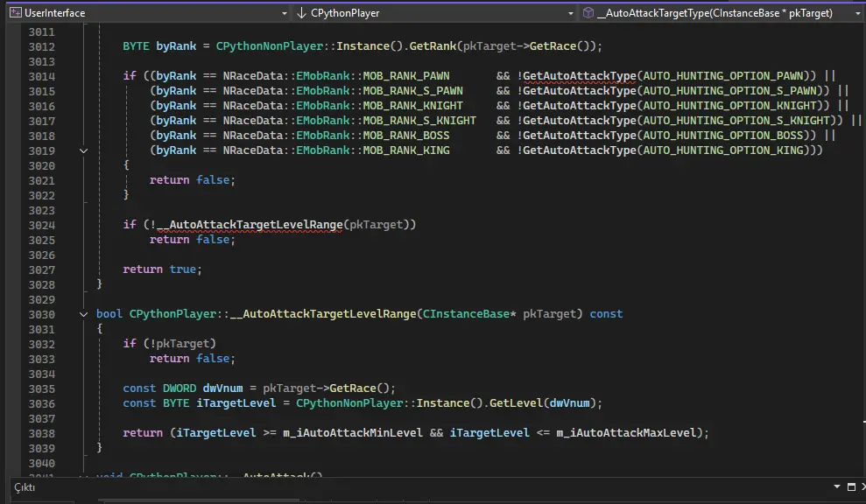
Task: Click MOB_RANK_KING on line 3019
Action: [406, 150]
